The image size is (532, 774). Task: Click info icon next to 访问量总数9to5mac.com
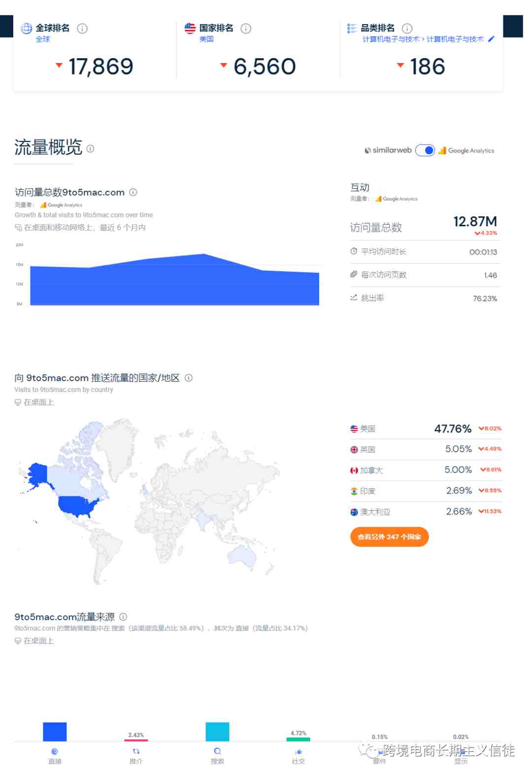coord(133,192)
